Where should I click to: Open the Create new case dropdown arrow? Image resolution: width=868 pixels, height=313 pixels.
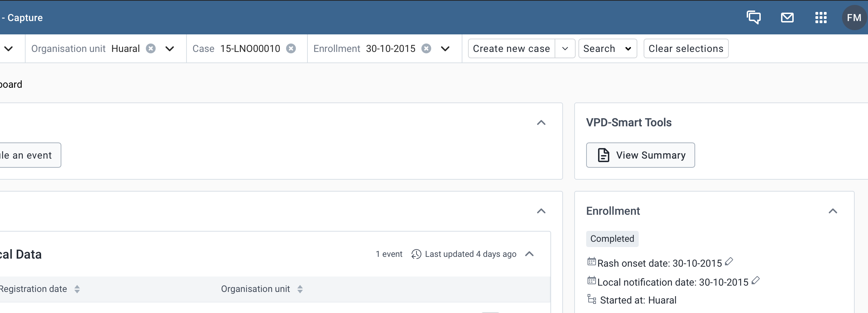click(565, 48)
